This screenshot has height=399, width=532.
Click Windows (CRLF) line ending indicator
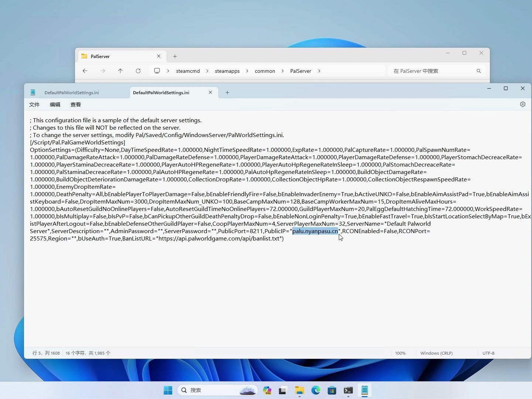point(436,353)
